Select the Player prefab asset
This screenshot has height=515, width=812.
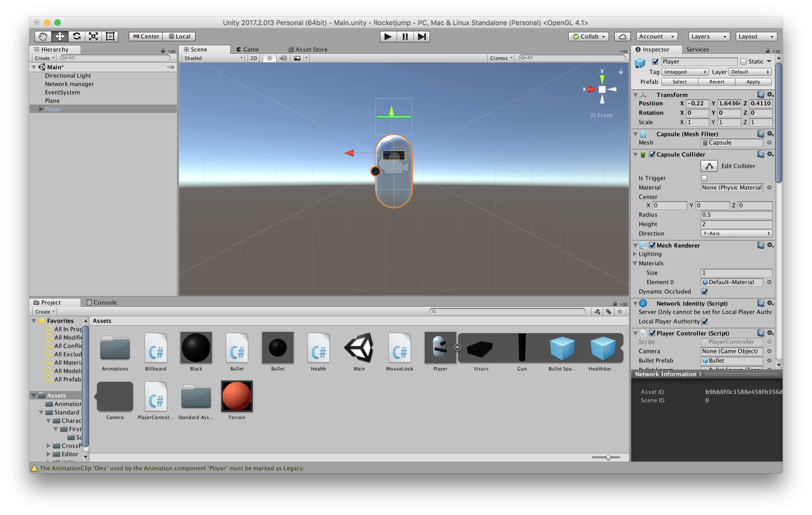(x=441, y=352)
